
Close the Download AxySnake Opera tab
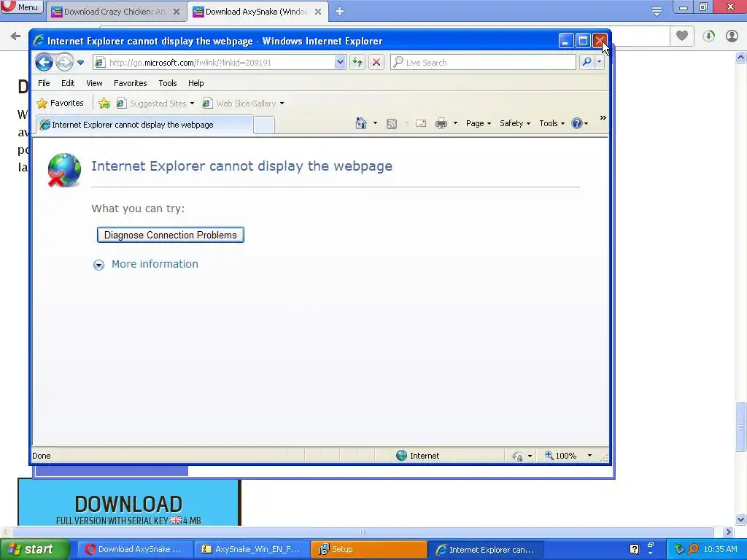(318, 12)
